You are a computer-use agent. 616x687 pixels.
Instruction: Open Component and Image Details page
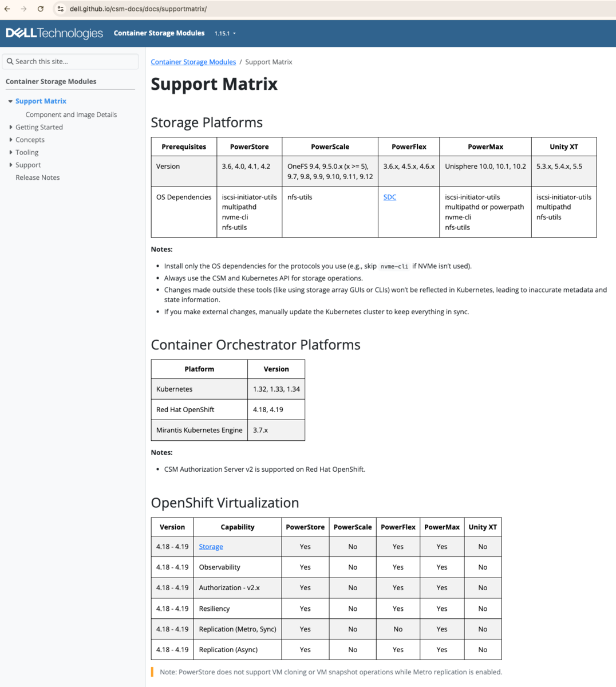pos(71,114)
